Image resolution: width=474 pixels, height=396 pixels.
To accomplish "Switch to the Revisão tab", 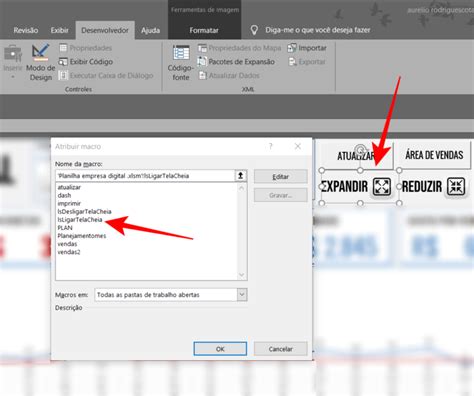I will (x=26, y=30).
